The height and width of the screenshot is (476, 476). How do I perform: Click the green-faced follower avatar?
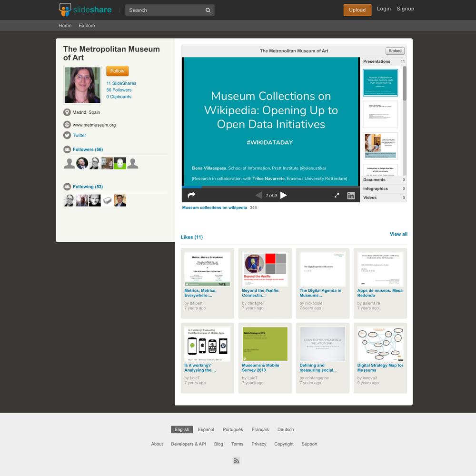click(120, 163)
